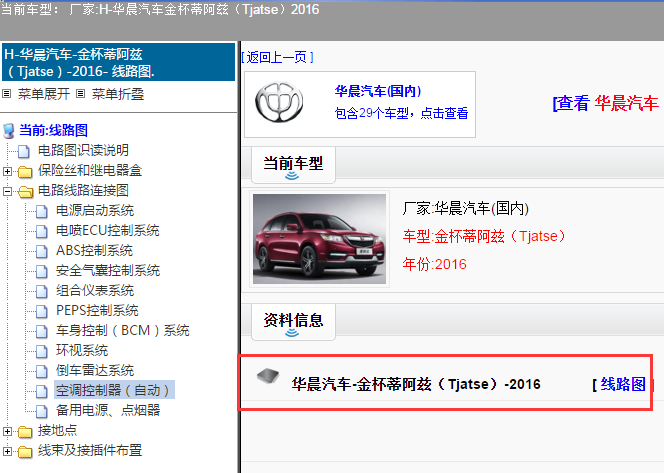Open 组合仪表系统 diagram entry

click(95, 290)
